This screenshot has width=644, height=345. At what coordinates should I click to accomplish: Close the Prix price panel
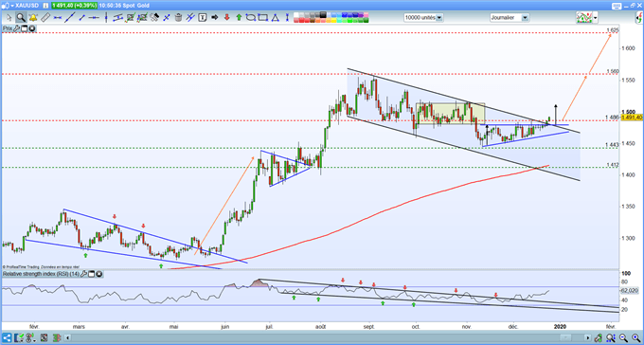click(x=31, y=28)
